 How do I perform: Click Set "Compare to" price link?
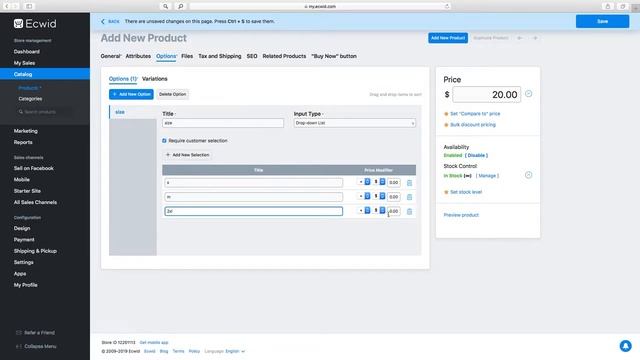475,114
